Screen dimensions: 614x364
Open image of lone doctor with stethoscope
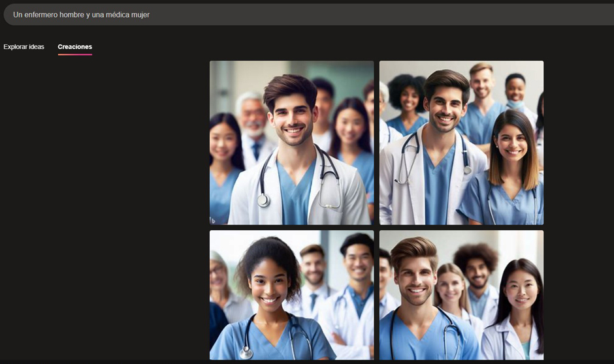pos(292,143)
